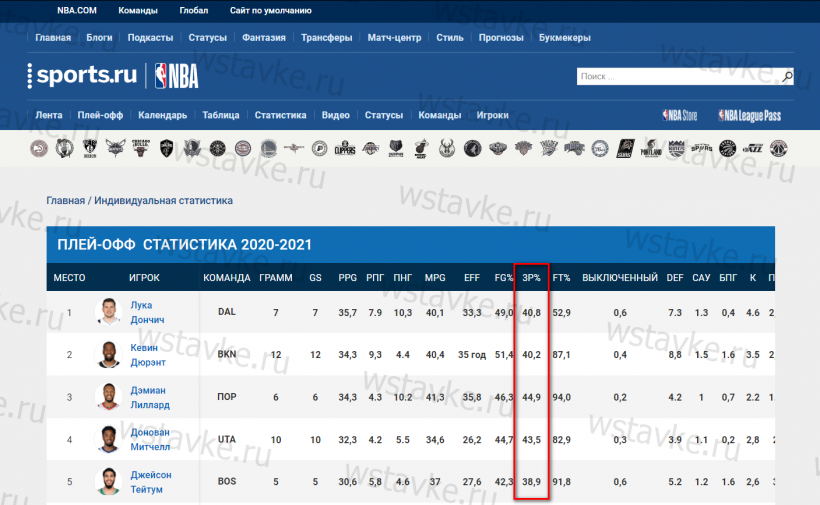Open Блоги section
Image resolution: width=820 pixels, height=505 pixels.
coord(99,38)
